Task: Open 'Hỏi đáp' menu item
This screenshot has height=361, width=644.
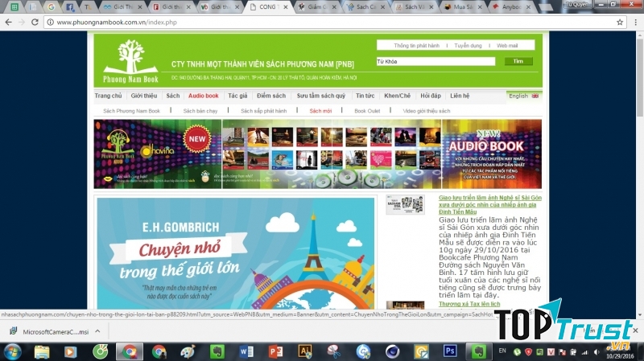Action: coord(431,96)
